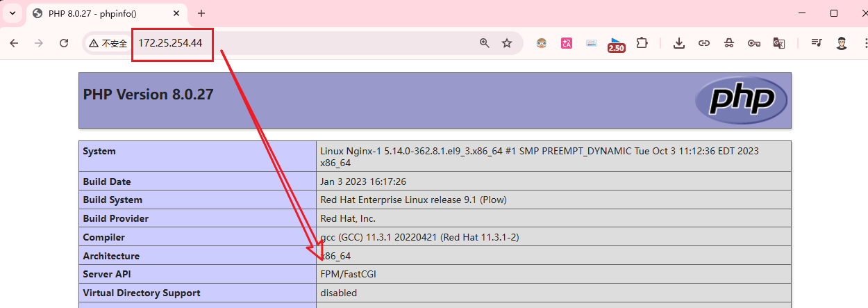This screenshot has width=868, height=308.
Task: Click the gcc (GCC) 11.3.1 compiler value
Action: pyautogui.click(x=419, y=237)
